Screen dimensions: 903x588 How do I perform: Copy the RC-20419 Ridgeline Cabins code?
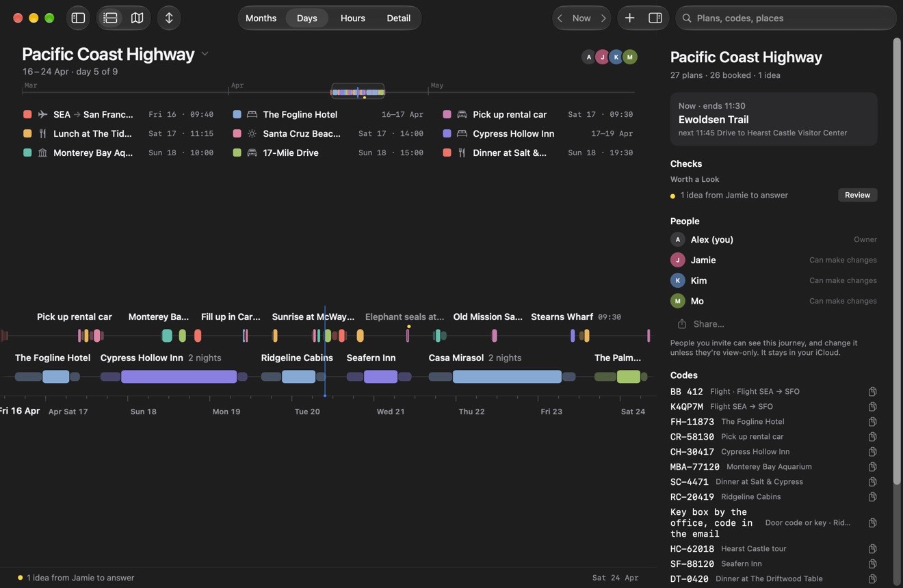pyautogui.click(x=872, y=497)
